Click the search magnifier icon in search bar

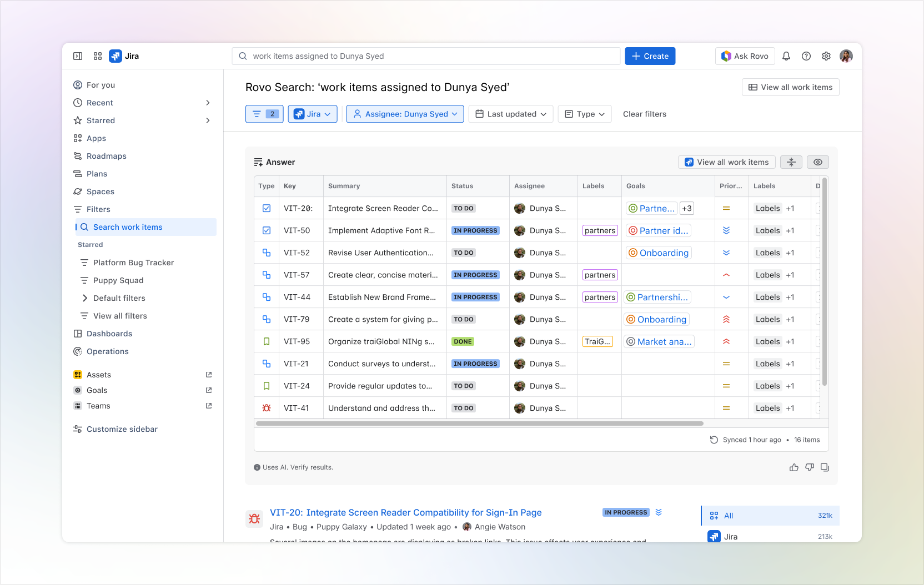click(x=243, y=56)
